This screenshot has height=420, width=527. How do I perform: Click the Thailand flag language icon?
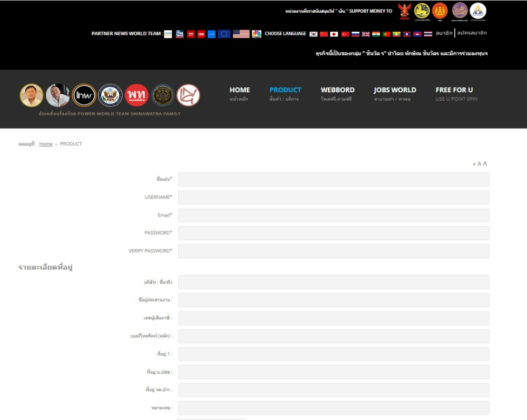[428, 34]
